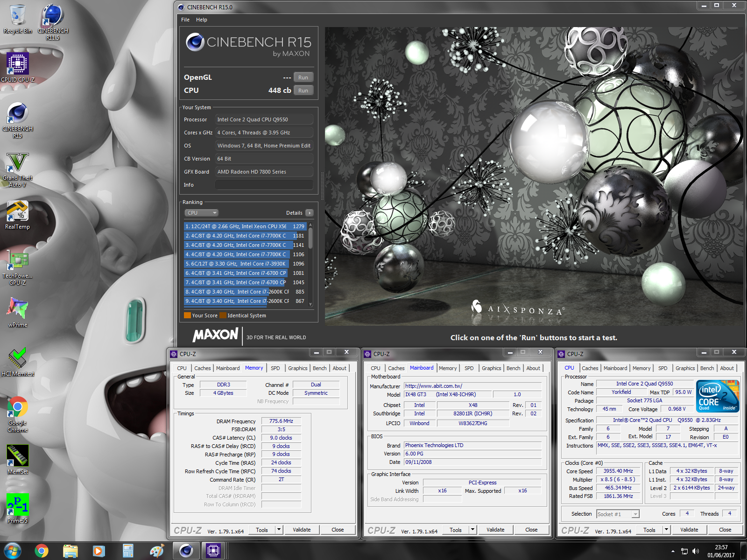Open HCI Memtest desktop shortcut

[x=18, y=362]
